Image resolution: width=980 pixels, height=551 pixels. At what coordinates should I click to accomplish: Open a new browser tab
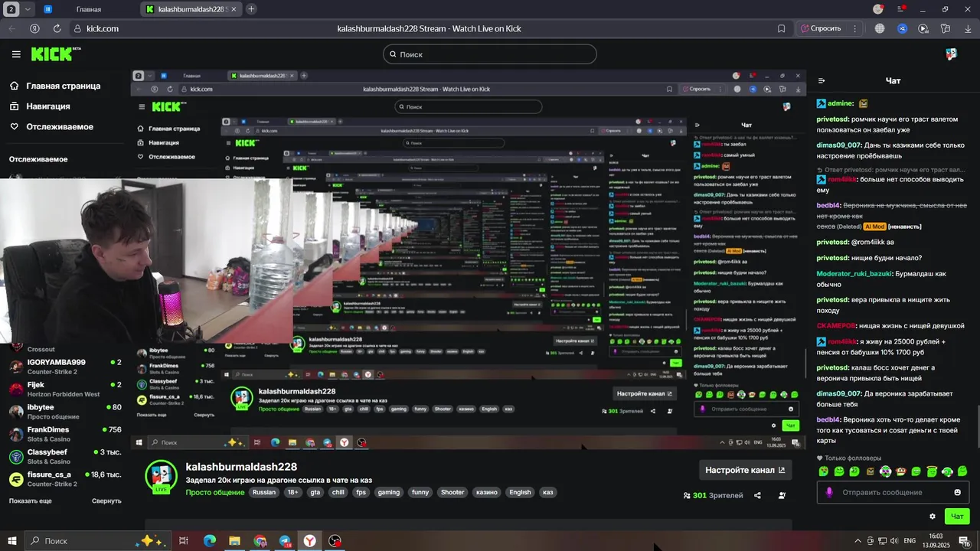tap(251, 9)
